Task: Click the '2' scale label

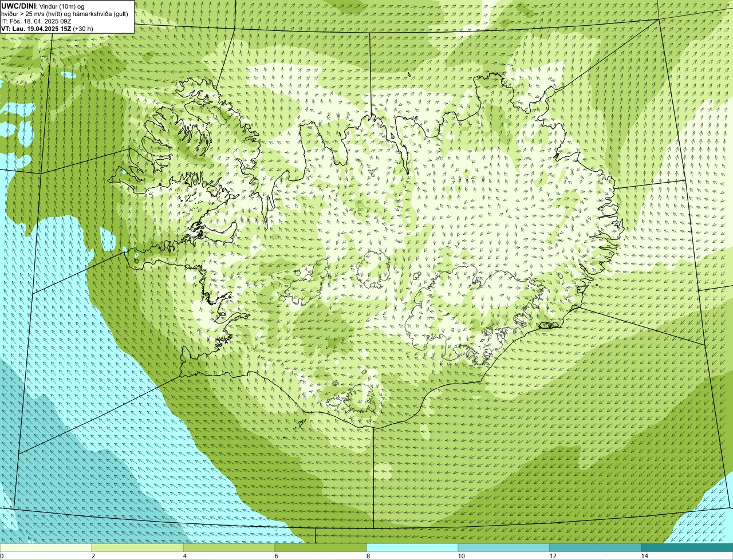Action: [93, 556]
